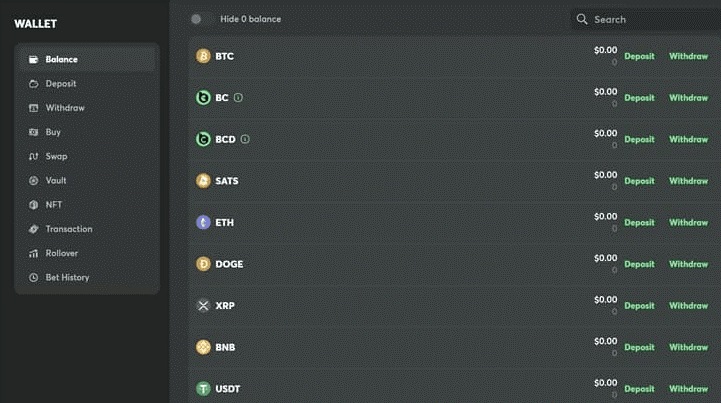This screenshot has height=403, width=721.
Task: Click the XRP coin icon
Action: (203, 305)
